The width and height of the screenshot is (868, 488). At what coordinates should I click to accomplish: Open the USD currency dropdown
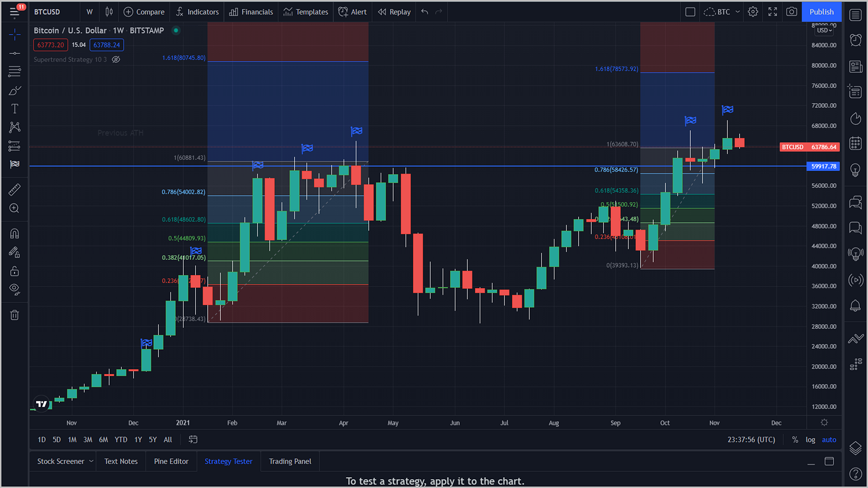click(824, 30)
